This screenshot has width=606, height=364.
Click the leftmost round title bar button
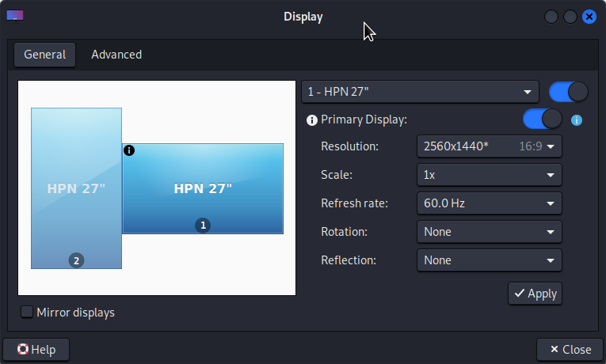point(551,16)
